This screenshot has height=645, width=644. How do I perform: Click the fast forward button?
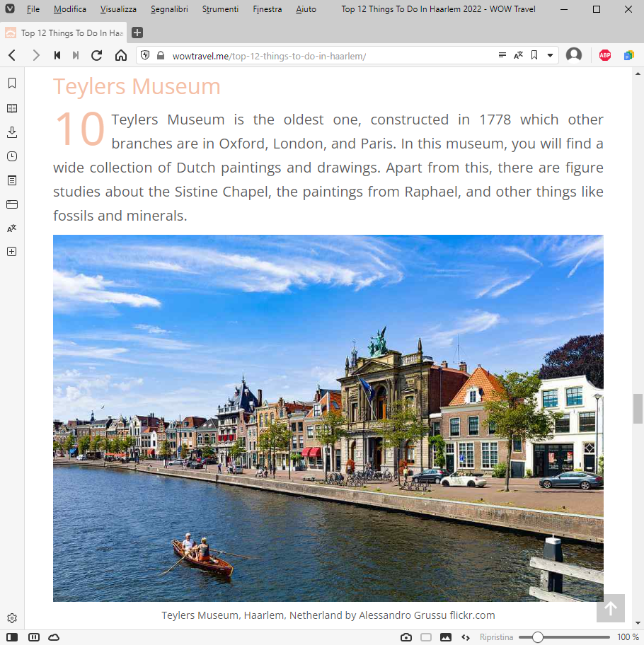(76, 55)
